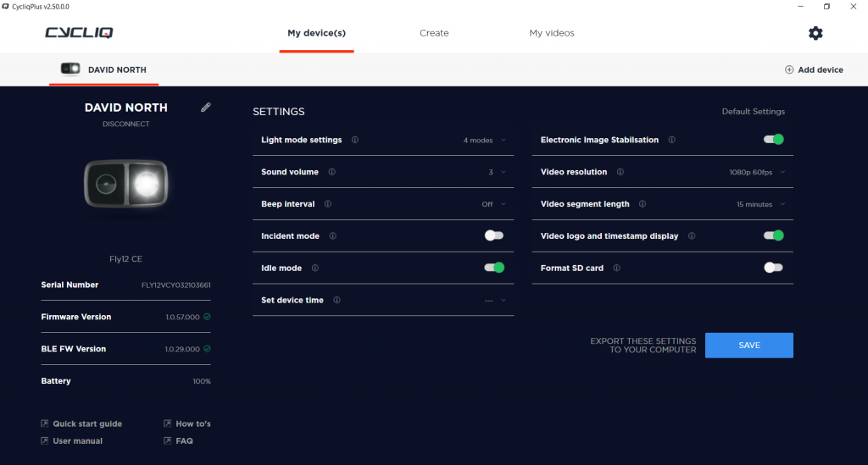This screenshot has height=465, width=868.
Task: Select the DAVID NORTH device tab
Action: 104,69
